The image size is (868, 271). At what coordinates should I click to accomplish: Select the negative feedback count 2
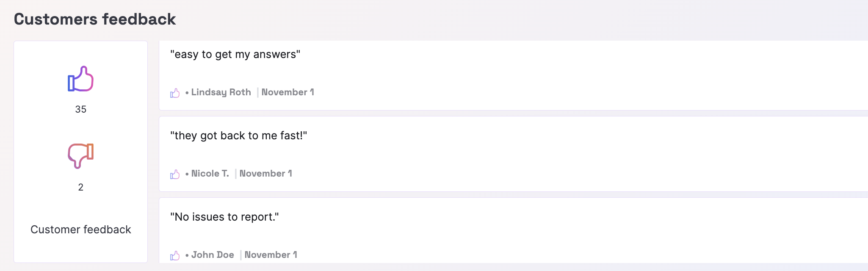[80, 187]
